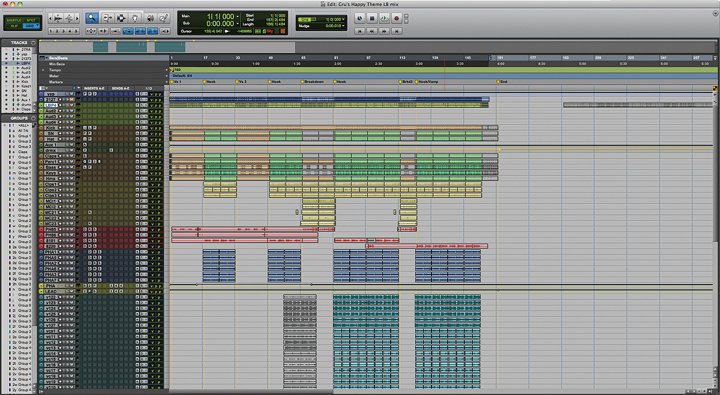Image resolution: width=720 pixels, height=395 pixels.
Task: Enable Slip edit mode
Action: (x=14, y=26)
